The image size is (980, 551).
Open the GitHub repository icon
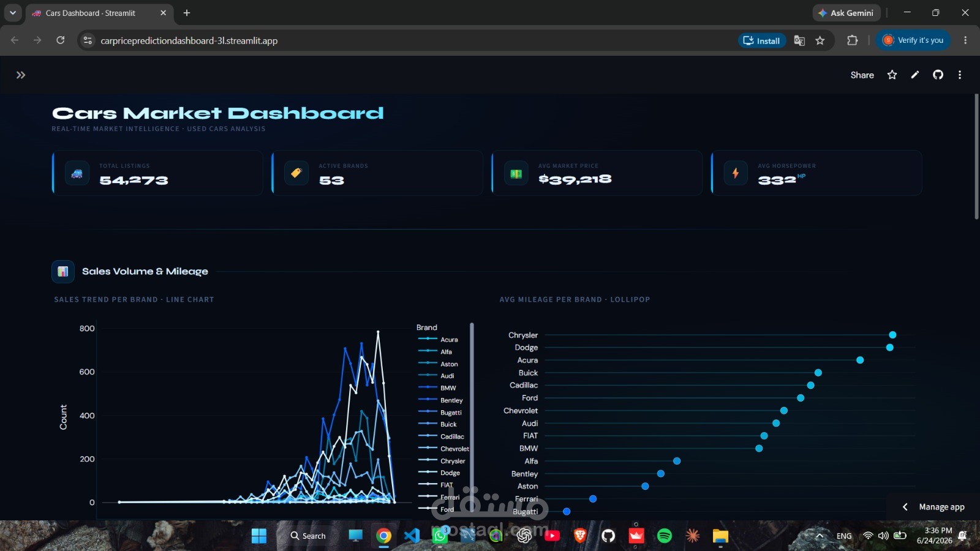[x=938, y=75]
